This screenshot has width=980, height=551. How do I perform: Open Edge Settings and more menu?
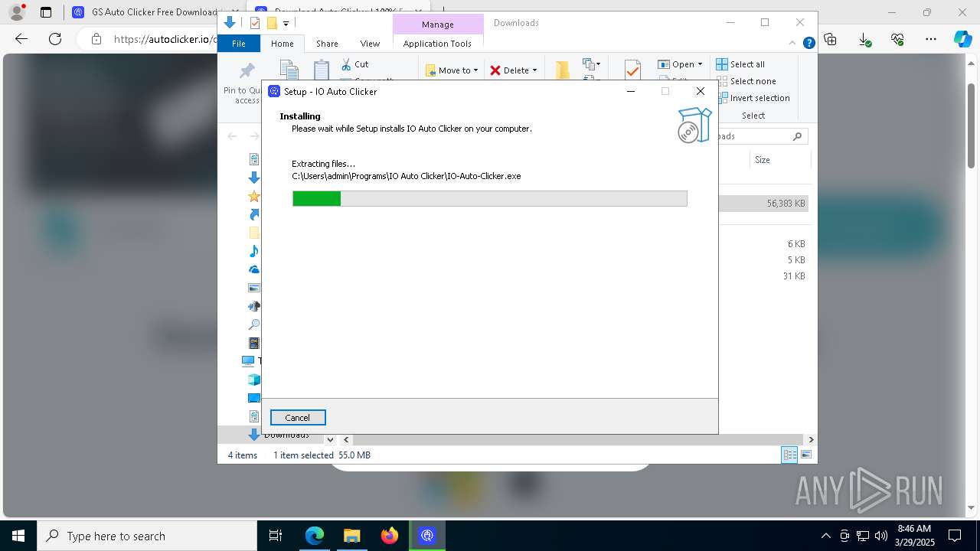931,39
